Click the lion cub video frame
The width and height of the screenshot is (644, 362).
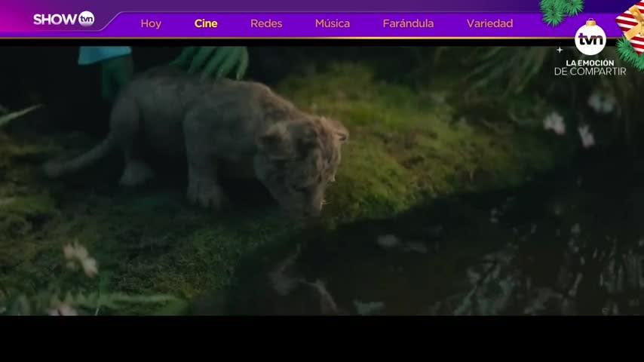(x=322, y=181)
